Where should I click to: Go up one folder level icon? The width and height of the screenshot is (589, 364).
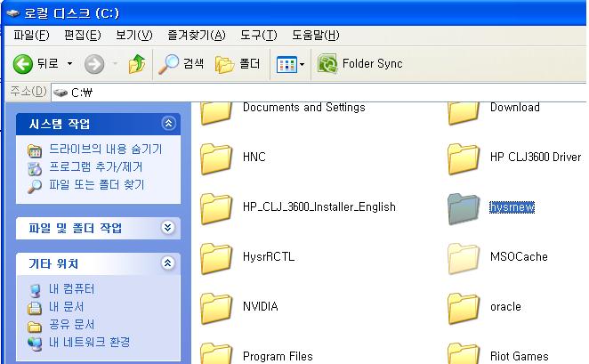click(137, 64)
